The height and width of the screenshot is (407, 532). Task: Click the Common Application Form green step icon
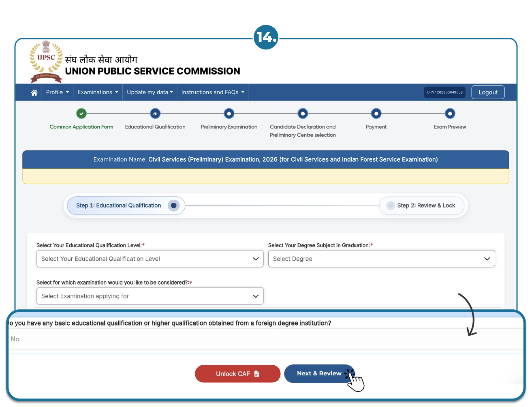pyautogui.click(x=81, y=114)
